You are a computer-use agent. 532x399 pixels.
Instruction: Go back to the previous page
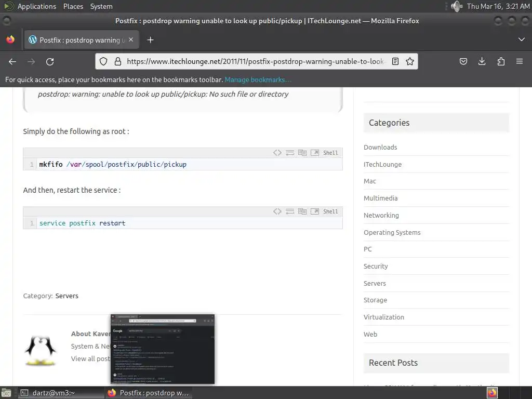pos(12,61)
